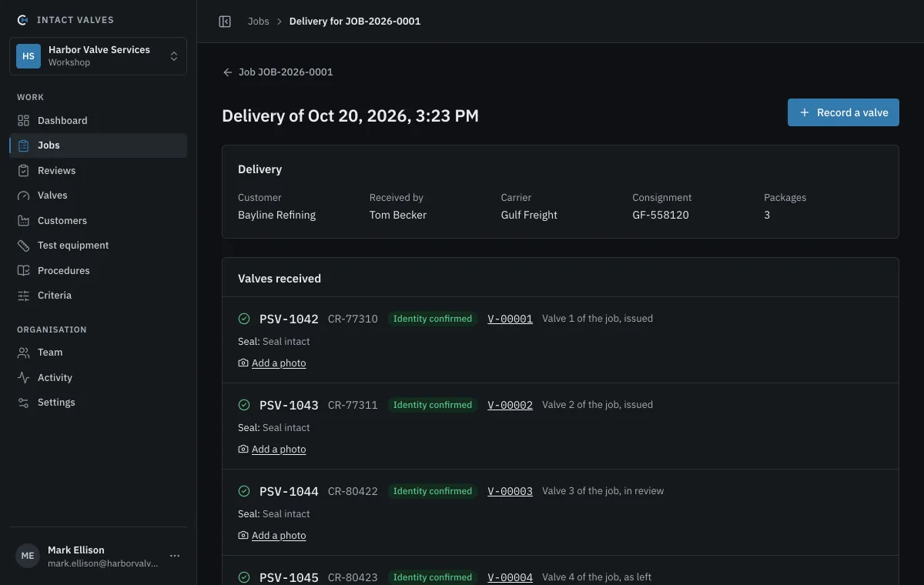This screenshot has width=924, height=585.
Task: Click the Record a valve button
Action: tap(843, 112)
